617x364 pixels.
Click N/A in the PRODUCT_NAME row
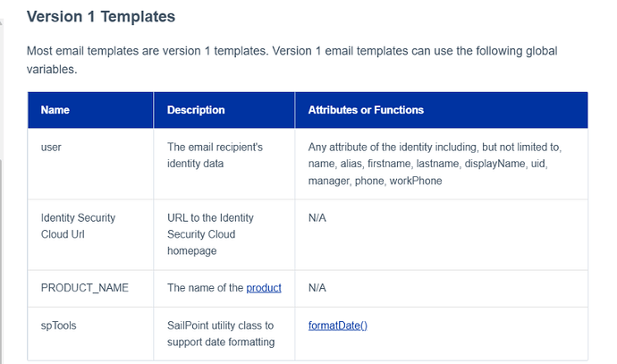318,288
